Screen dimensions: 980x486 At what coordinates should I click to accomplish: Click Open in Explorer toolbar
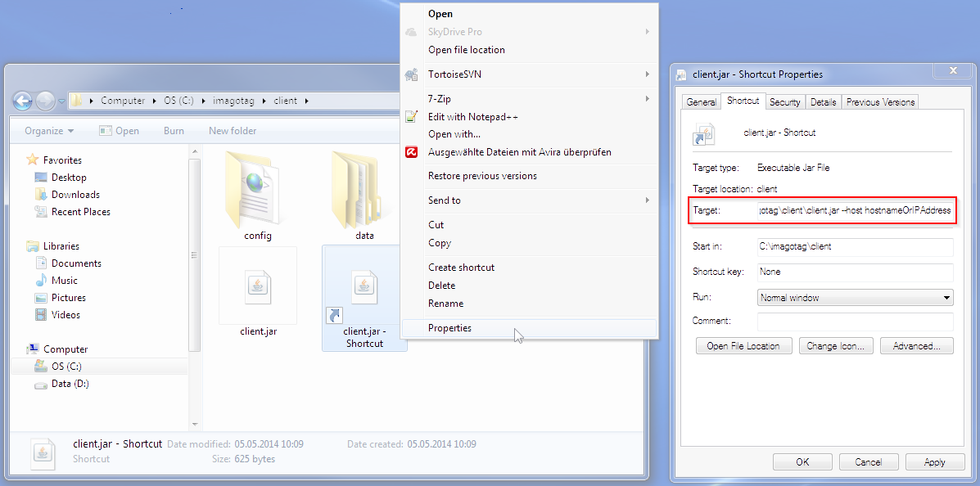click(x=120, y=131)
